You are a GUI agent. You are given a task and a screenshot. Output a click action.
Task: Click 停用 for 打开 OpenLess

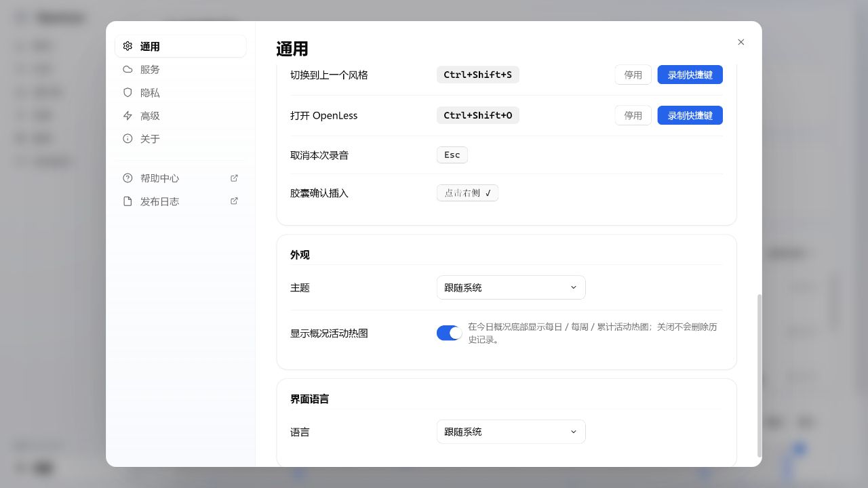[633, 115]
